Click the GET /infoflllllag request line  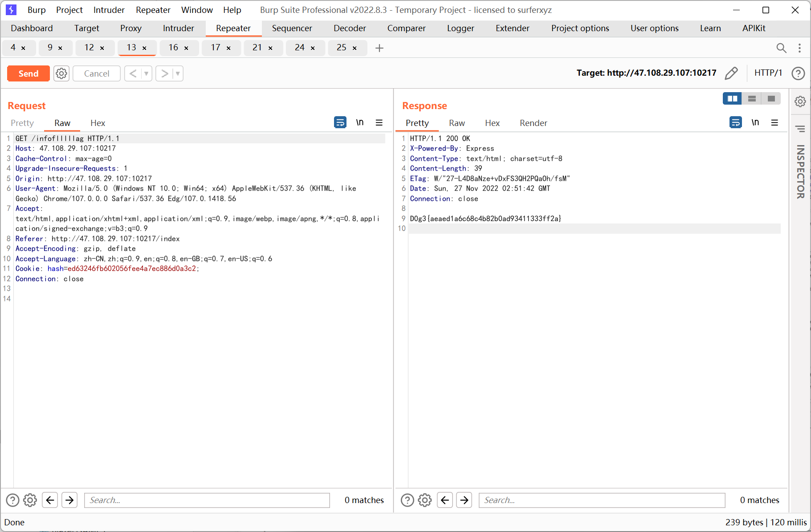67,138
